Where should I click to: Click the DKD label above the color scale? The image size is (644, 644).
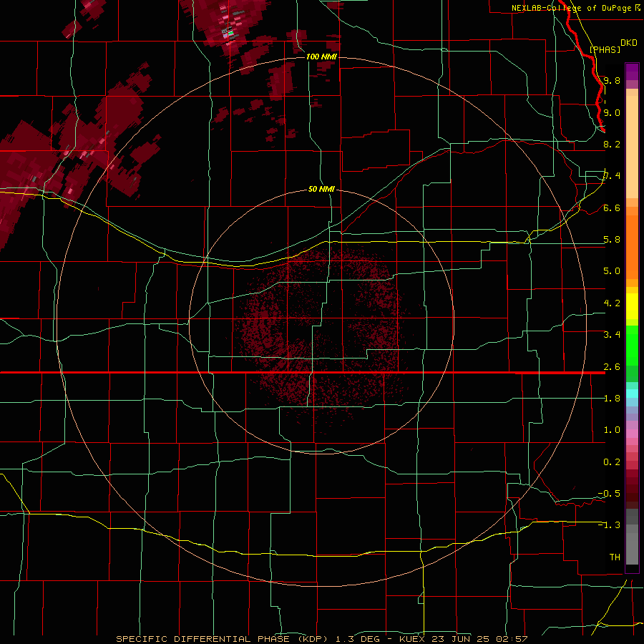pyautogui.click(x=628, y=43)
